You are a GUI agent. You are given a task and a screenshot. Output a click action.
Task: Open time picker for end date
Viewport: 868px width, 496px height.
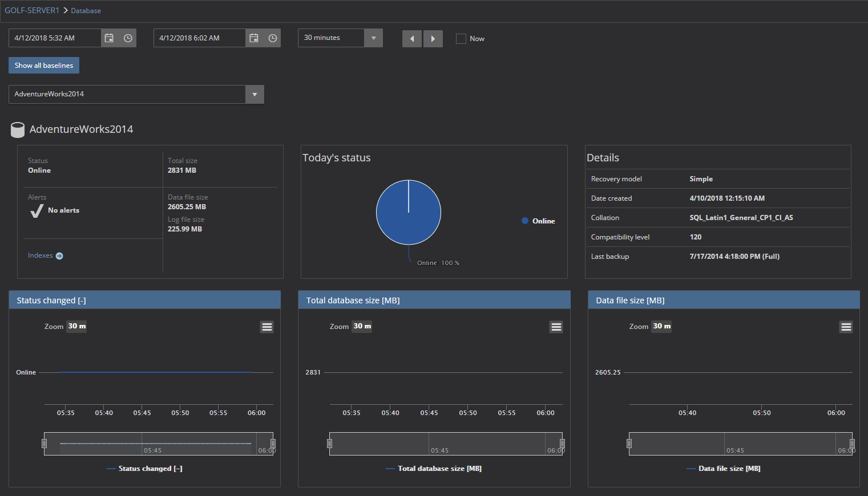273,38
